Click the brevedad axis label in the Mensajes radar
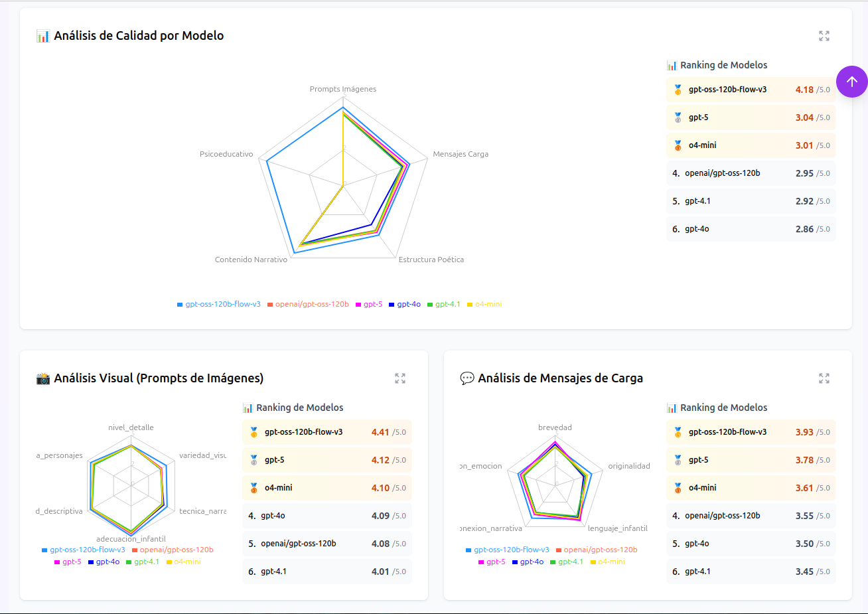Image resolution: width=868 pixels, height=614 pixels. (555, 427)
